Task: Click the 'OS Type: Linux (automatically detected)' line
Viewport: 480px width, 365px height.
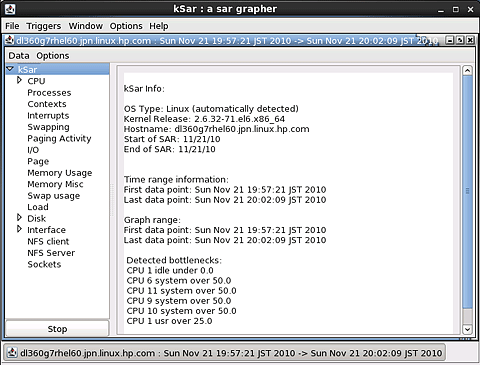Action: (x=211, y=109)
